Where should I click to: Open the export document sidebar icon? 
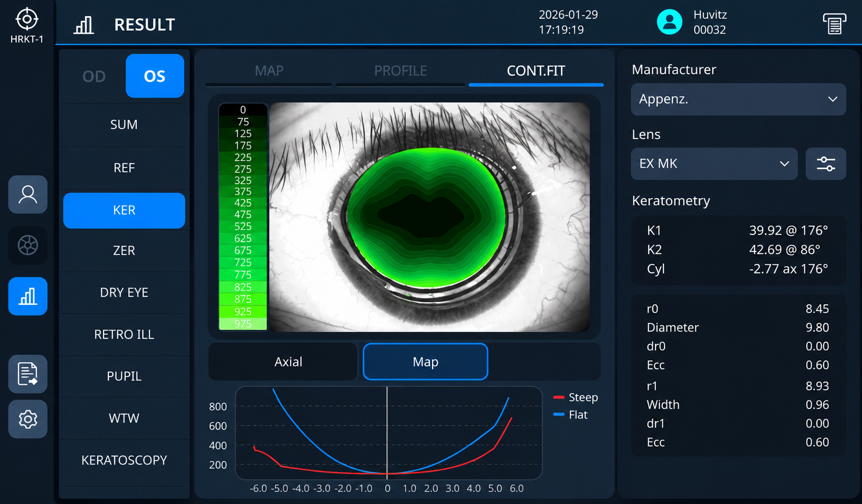pyautogui.click(x=28, y=374)
